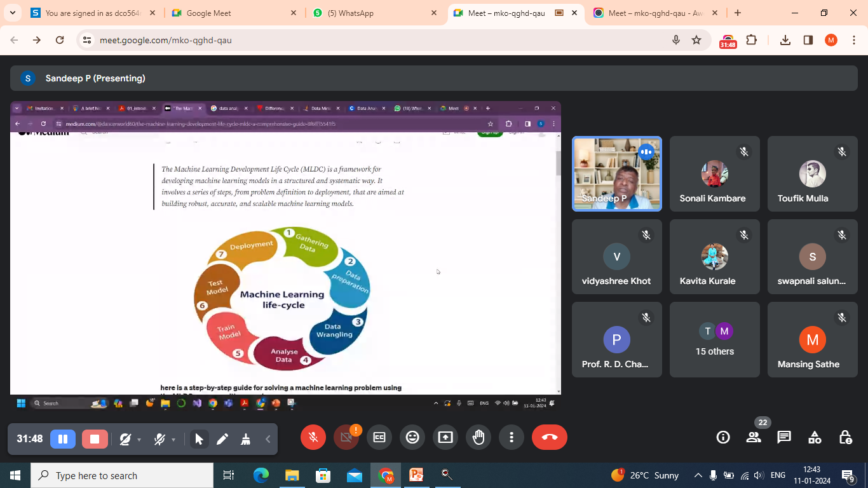Select Sonali Kambare participant tile
The height and width of the screenshot is (488, 868).
tap(715, 173)
